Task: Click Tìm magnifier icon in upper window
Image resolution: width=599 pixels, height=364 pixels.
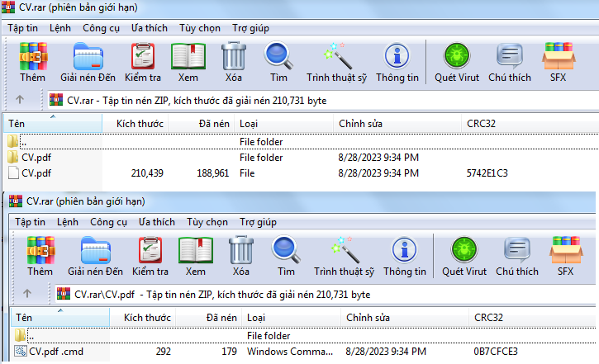Action: 279,55
